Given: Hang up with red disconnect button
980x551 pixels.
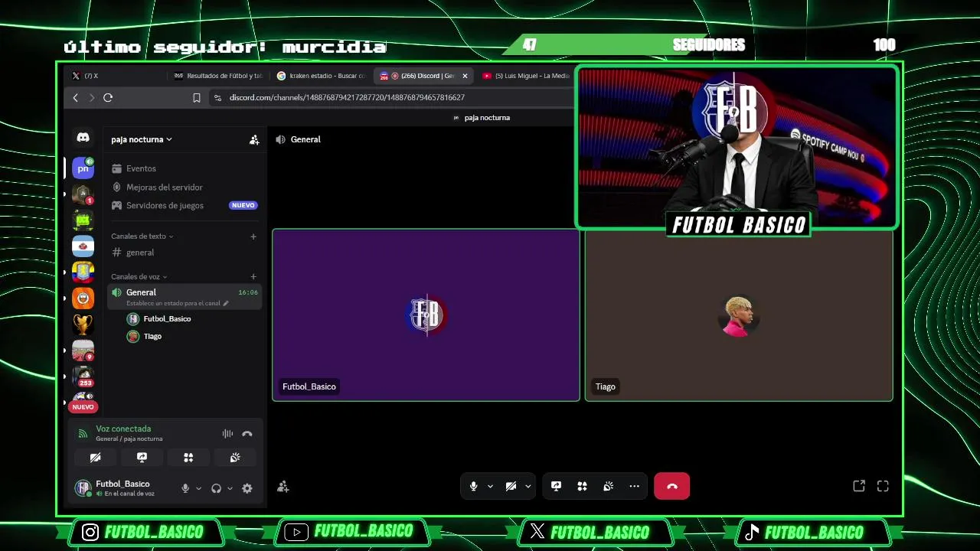Looking at the screenshot, I should pyautogui.click(x=671, y=487).
